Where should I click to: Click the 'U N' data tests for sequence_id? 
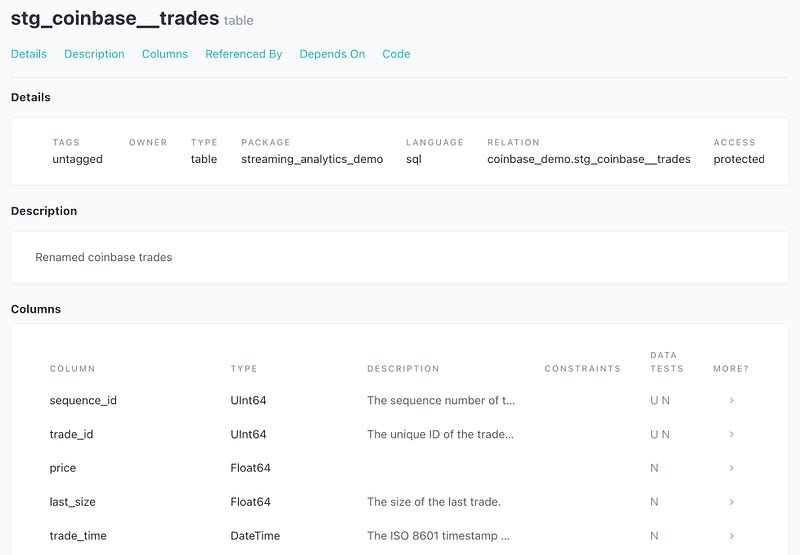click(x=660, y=400)
